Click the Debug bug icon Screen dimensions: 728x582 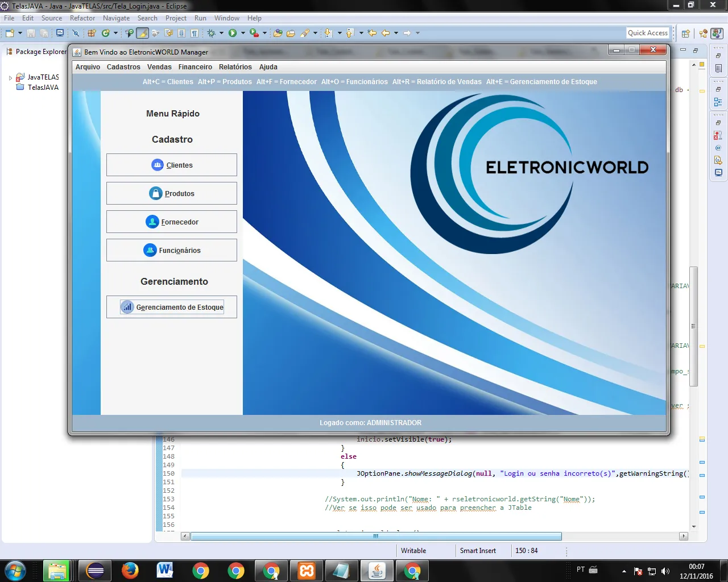tap(212, 33)
